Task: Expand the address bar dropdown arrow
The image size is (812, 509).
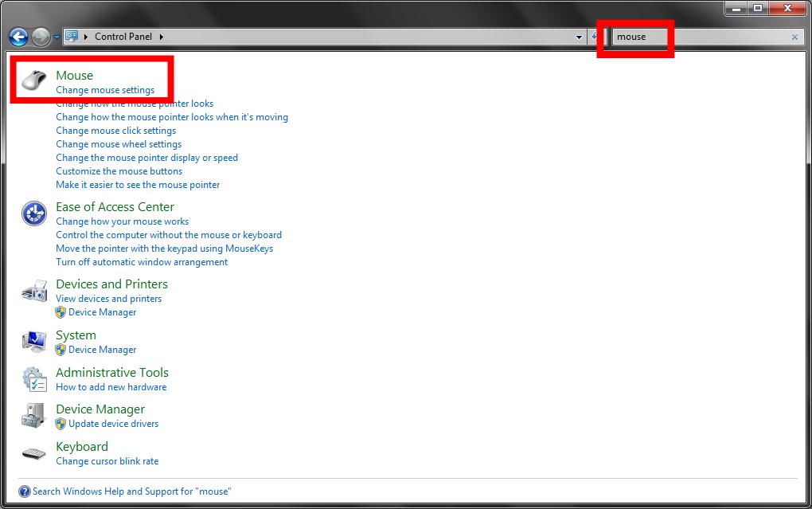Action: (x=579, y=37)
